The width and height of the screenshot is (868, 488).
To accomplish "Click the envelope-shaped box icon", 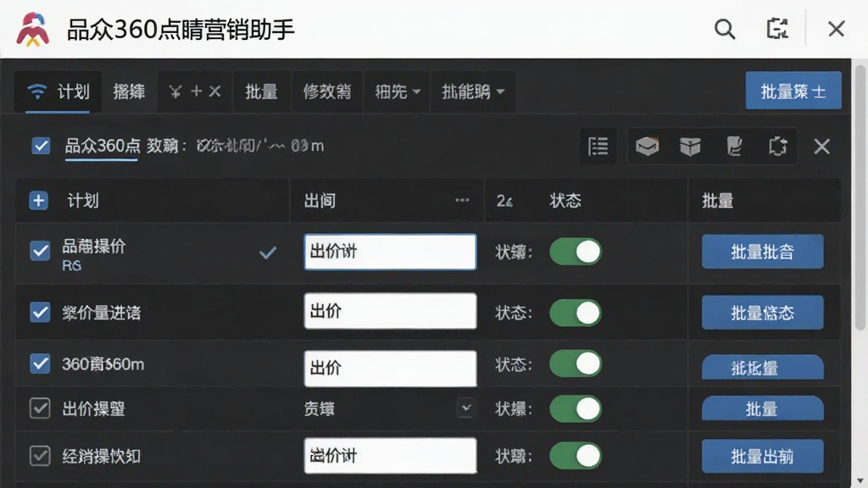I will (x=647, y=147).
